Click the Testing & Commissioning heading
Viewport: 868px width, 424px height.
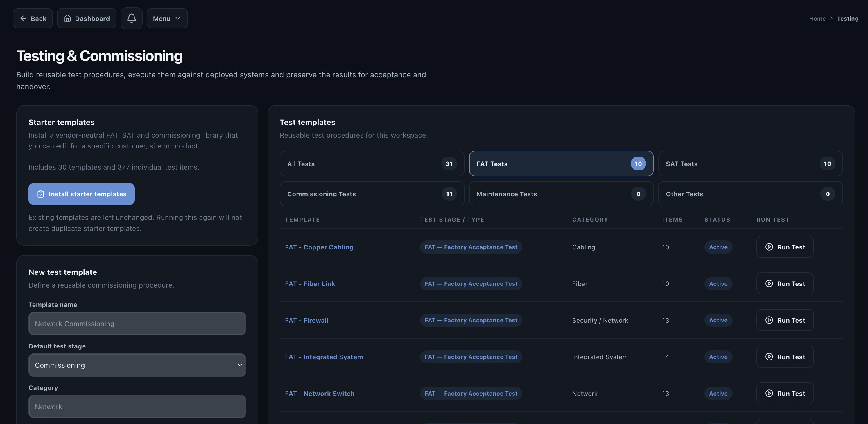pos(99,56)
